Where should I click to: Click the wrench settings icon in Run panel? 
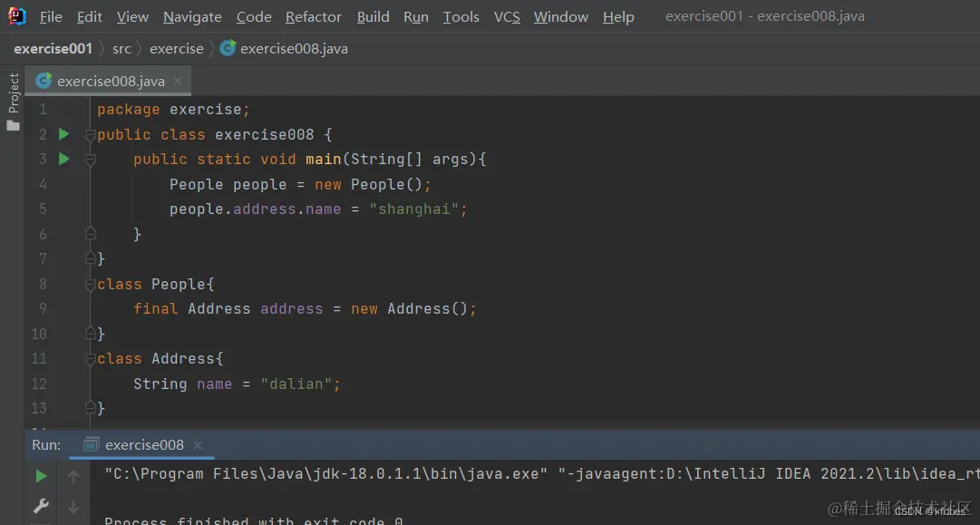click(42, 505)
